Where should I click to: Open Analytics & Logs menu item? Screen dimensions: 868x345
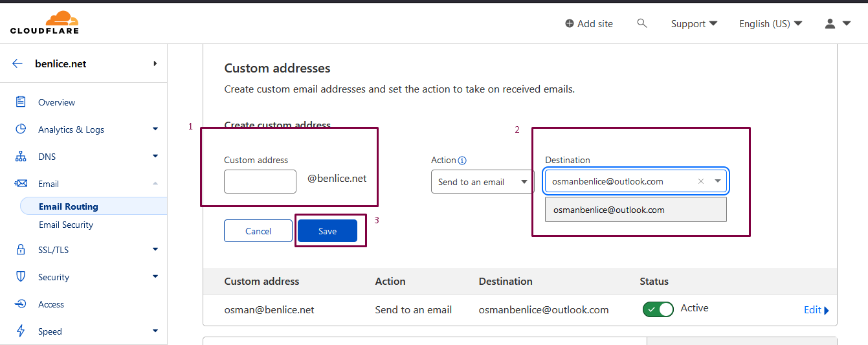coord(71,129)
